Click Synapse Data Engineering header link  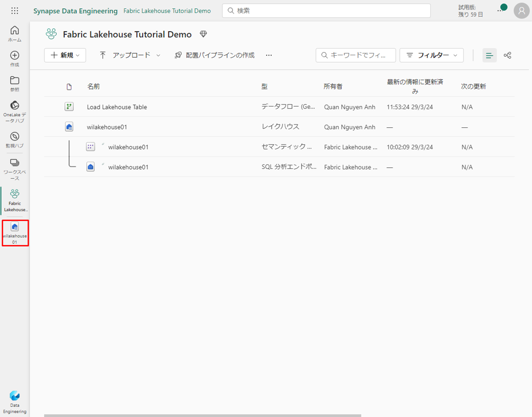tap(75, 11)
